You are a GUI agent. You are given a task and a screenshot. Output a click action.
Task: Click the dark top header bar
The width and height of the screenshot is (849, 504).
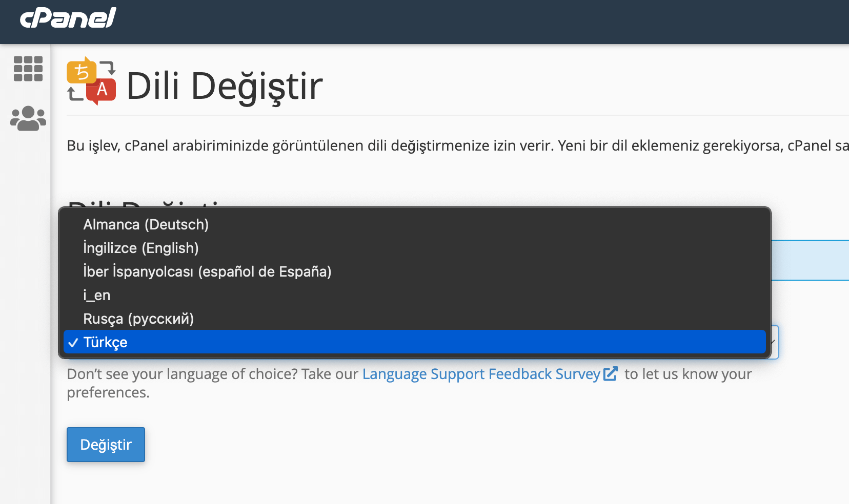coord(461,22)
